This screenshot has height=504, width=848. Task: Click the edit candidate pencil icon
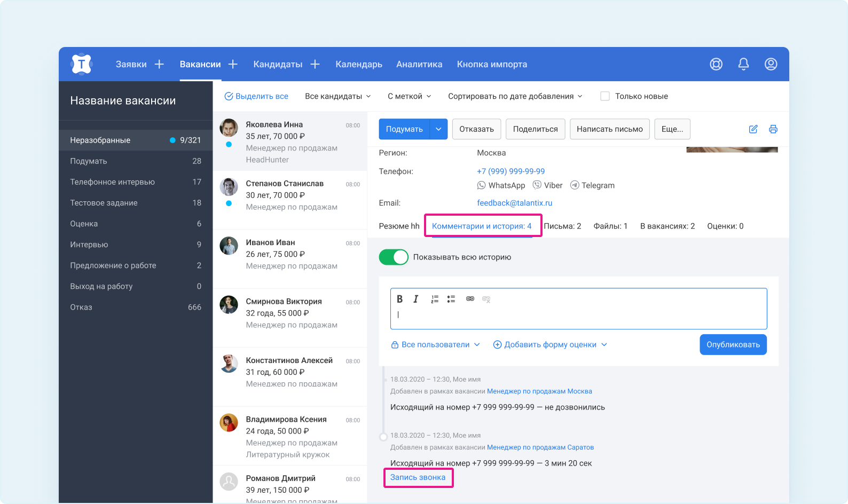[753, 129]
